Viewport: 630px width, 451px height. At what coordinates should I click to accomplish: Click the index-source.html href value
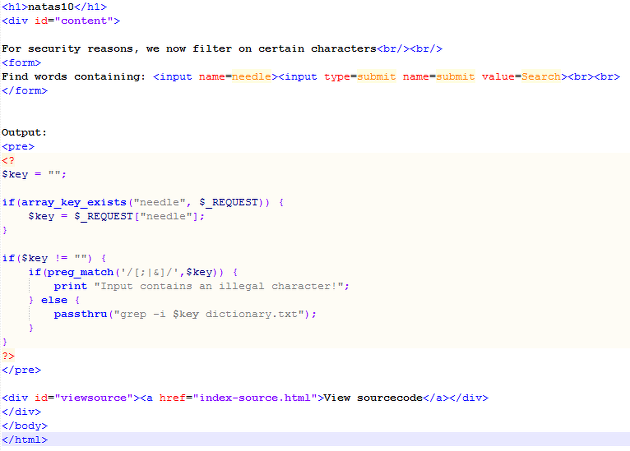click(255, 398)
